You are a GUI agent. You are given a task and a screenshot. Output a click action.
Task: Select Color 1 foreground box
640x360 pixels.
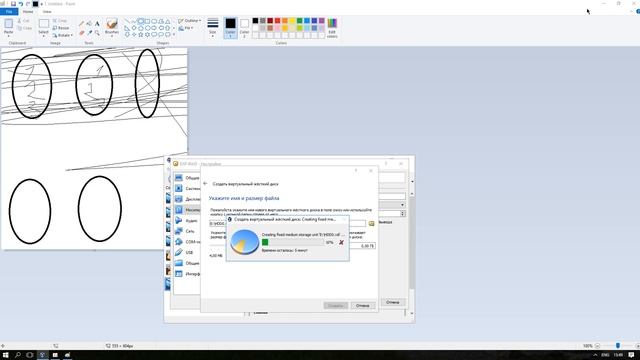tap(230, 28)
